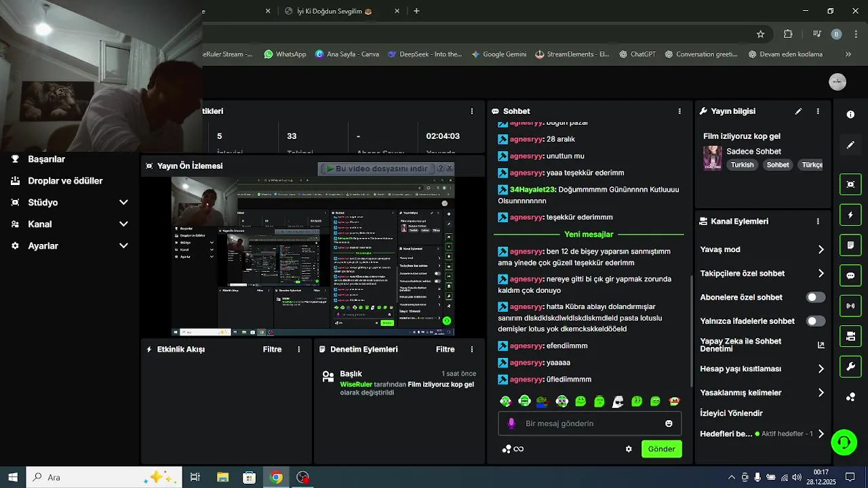
Task: Click the pencil edit icon in right rail
Action: [850, 145]
